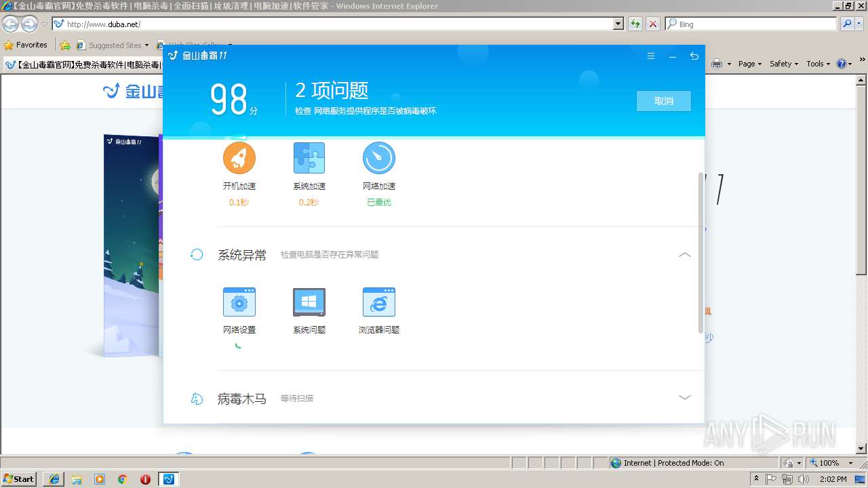Image resolution: width=868 pixels, height=488 pixels.
Task: Click the 98 分 score text
Action: click(234, 100)
